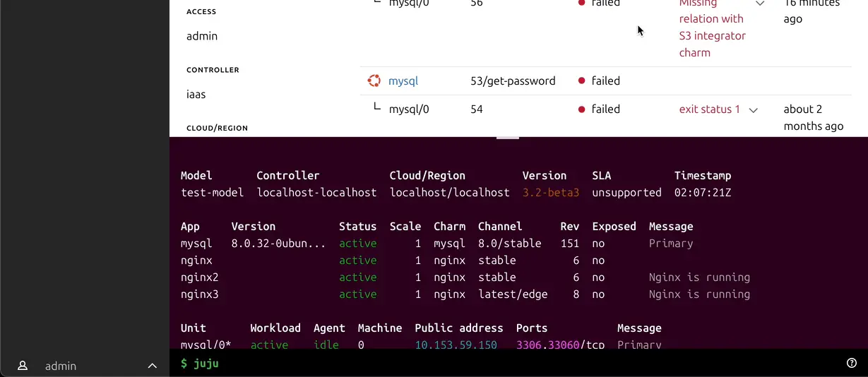This screenshot has height=377, width=868.
Task: Click the Ubuntu logo icon beside mysql
Action: click(x=374, y=80)
